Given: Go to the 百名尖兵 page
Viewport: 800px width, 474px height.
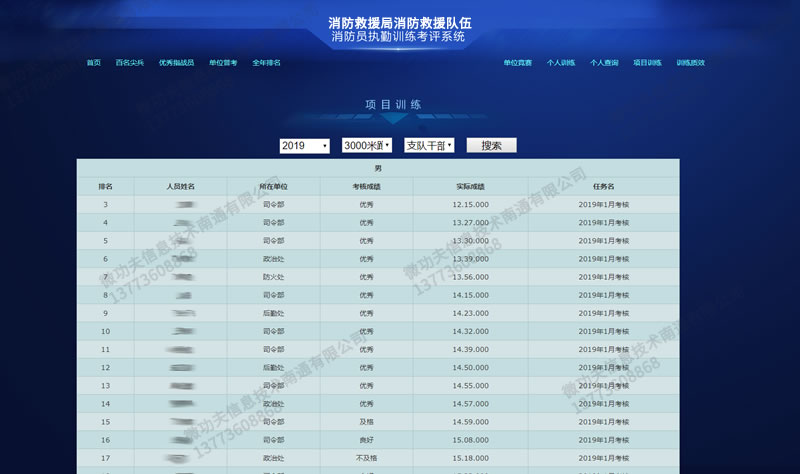Looking at the screenshot, I should click(x=130, y=62).
